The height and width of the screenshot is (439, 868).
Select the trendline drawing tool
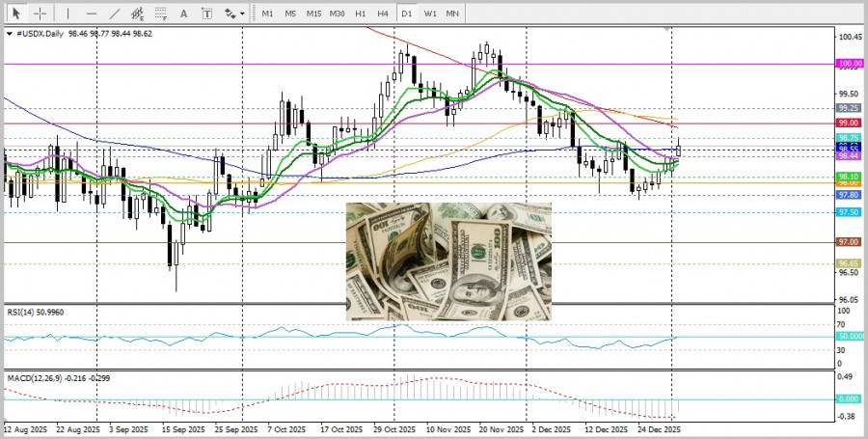point(115,13)
